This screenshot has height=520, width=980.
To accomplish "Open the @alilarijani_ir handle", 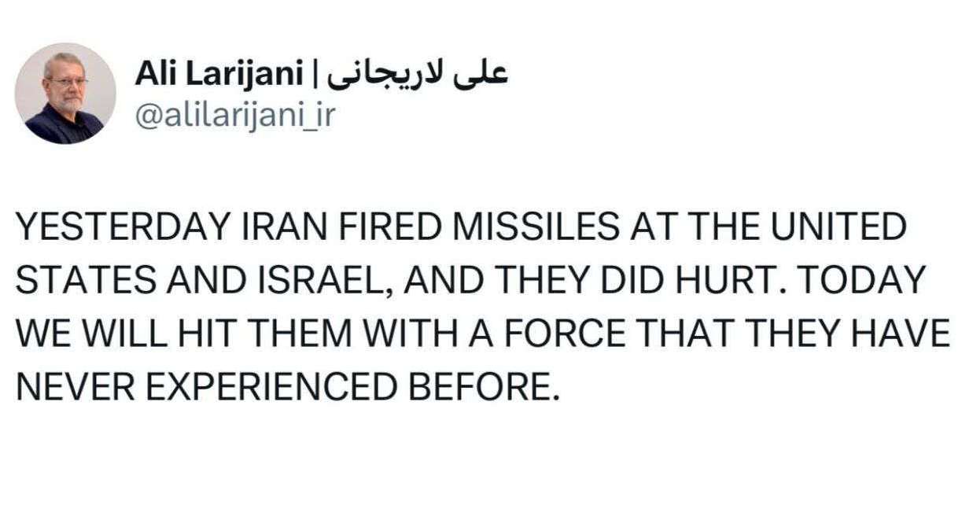I will (236, 116).
